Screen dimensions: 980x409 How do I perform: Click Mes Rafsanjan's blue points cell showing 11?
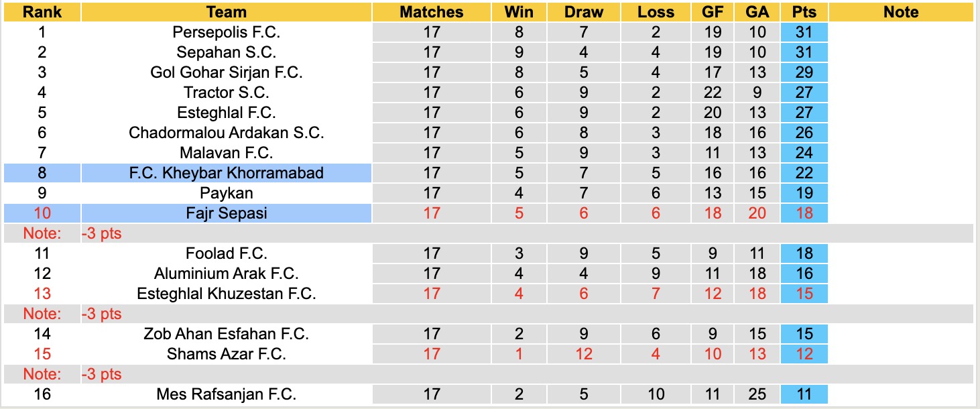tap(804, 394)
